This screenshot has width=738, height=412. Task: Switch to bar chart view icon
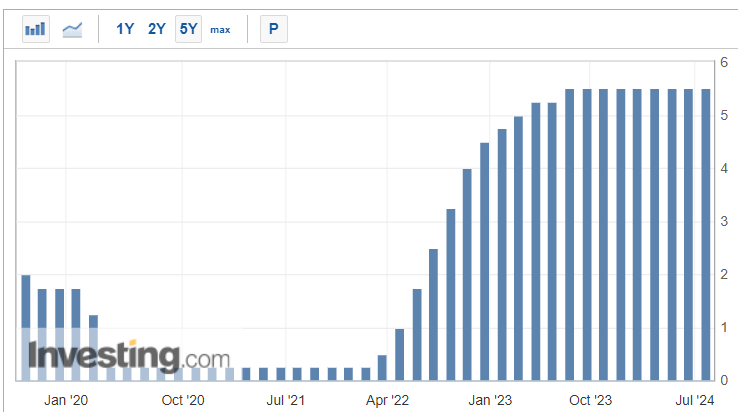(36, 29)
